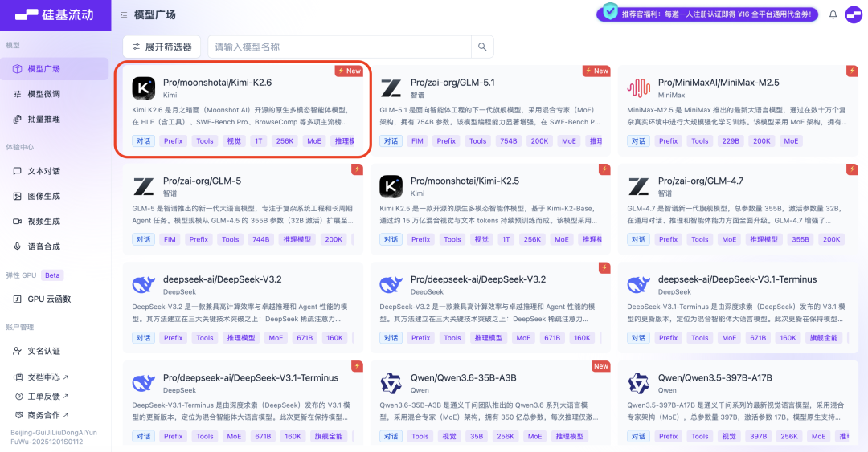Viewport: 868px width, 452px height.
Task: Open the 文档中心 external link
Action: pos(43,377)
